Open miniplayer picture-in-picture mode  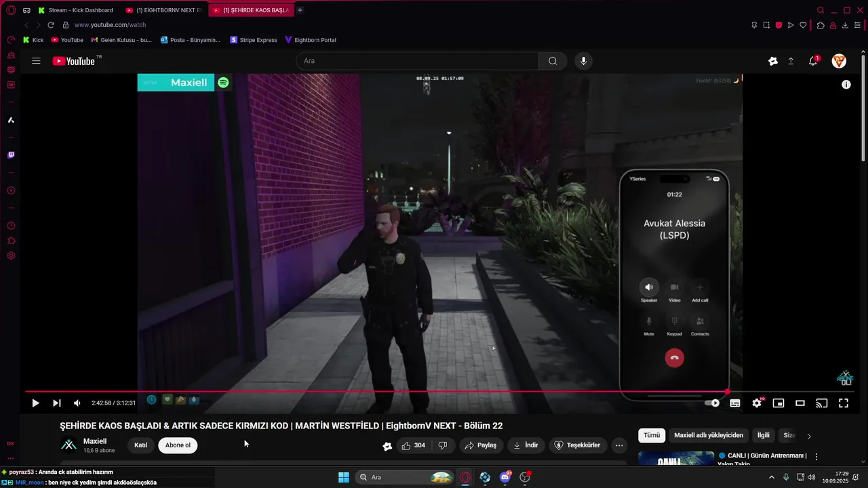pyautogui.click(x=778, y=403)
